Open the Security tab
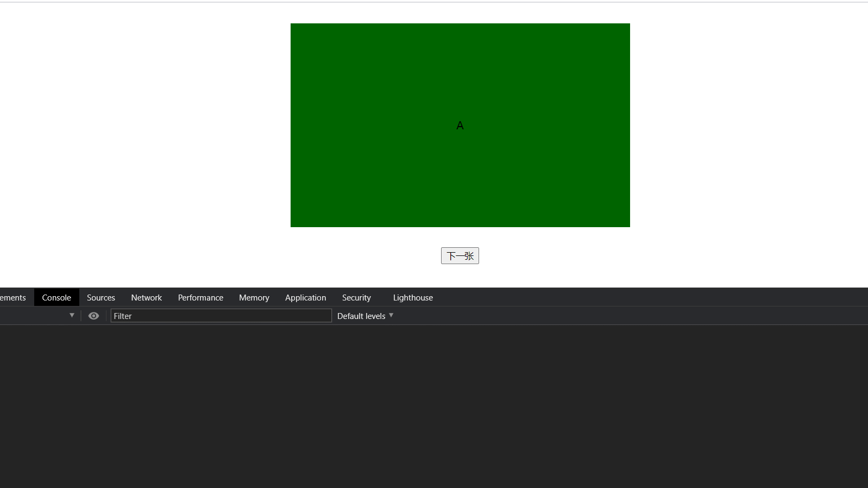The height and width of the screenshot is (488, 868). pos(356,298)
